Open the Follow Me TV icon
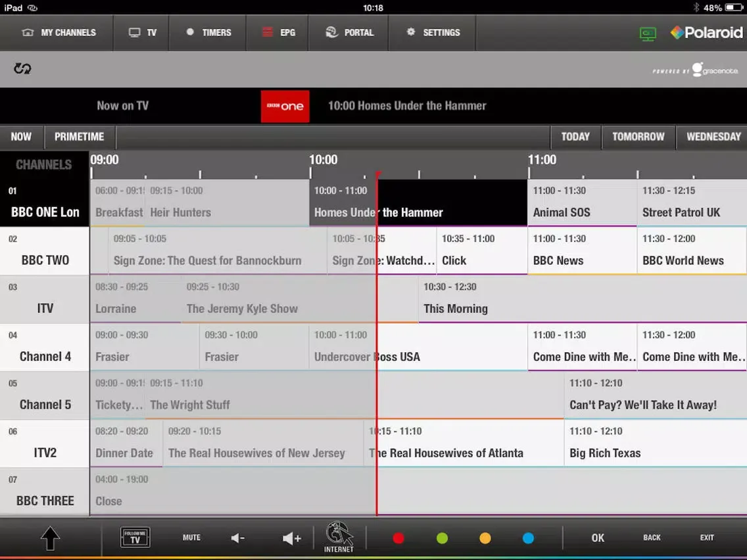 coord(135,538)
